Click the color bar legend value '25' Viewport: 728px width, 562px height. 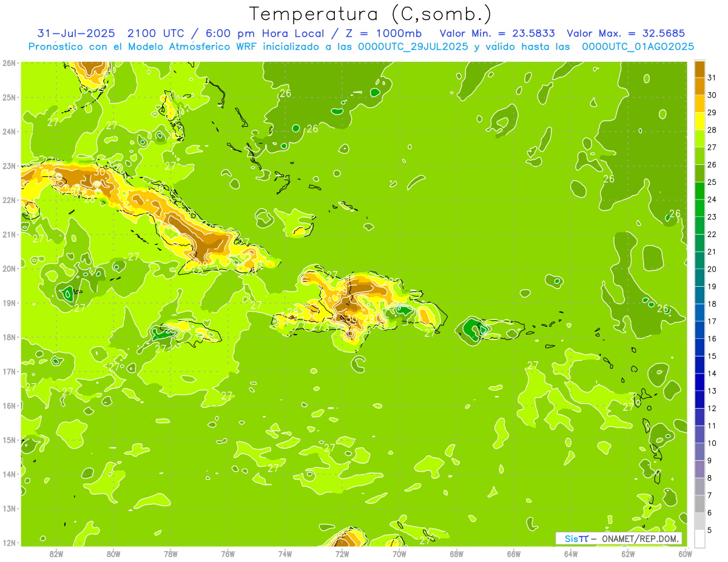[x=712, y=182]
